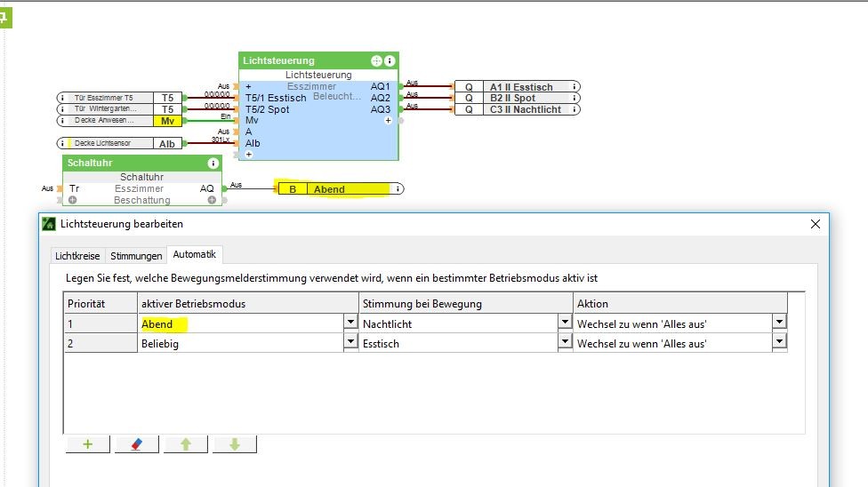Screen dimensions: 868x487
Task: Switch to the Lichtkreise tab
Action: point(77,256)
